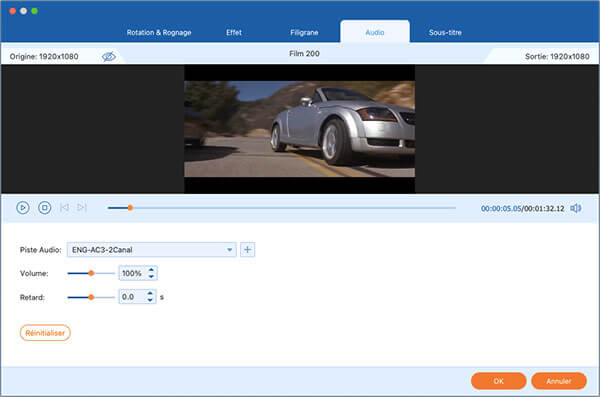Mute the preview speaker icon
The width and height of the screenshot is (600, 397).
[x=576, y=208]
